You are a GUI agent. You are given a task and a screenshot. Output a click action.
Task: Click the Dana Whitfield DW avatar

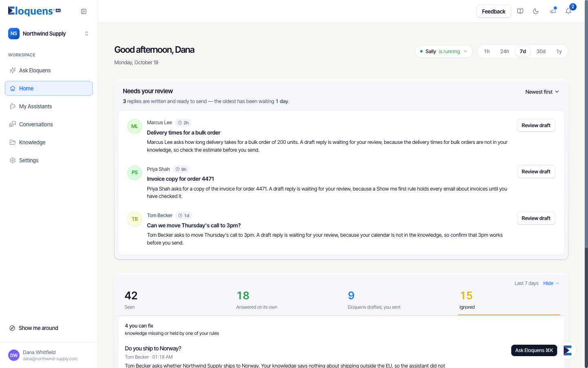tap(14, 355)
